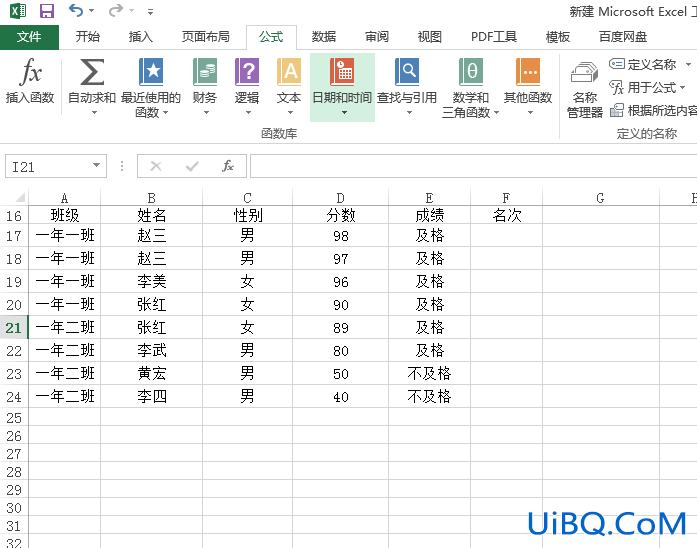697x548 pixels.
Task: Open the Insert Function (插入函数) dialog
Action: tap(30, 81)
